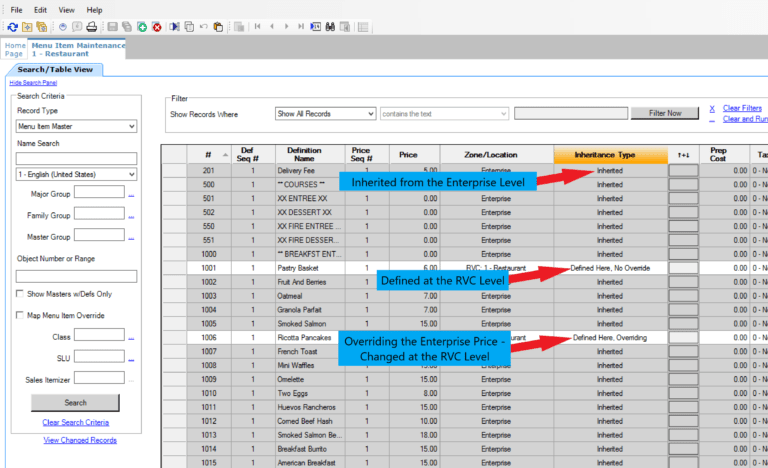Focus the Name Search input field

tap(76, 158)
